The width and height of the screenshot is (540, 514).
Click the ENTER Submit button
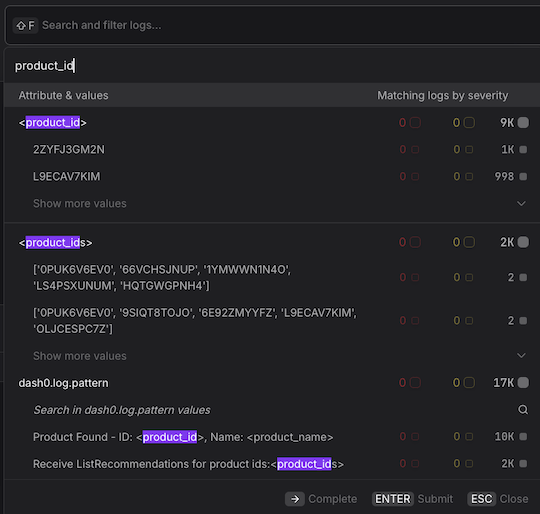point(412,499)
